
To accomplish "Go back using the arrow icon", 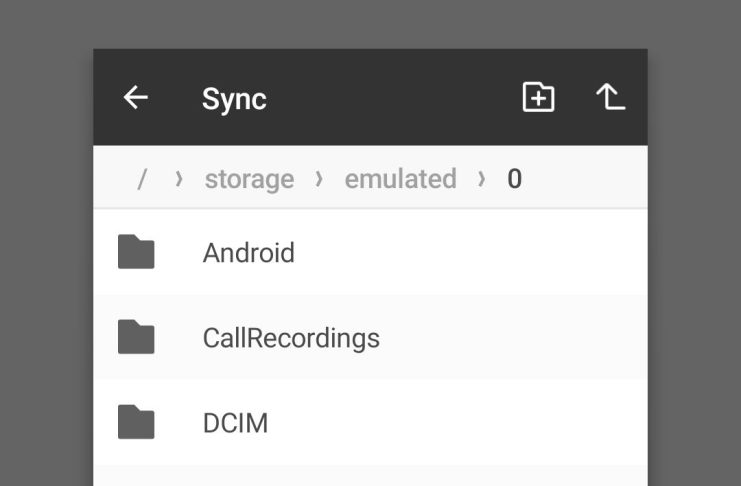I will (136, 97).
